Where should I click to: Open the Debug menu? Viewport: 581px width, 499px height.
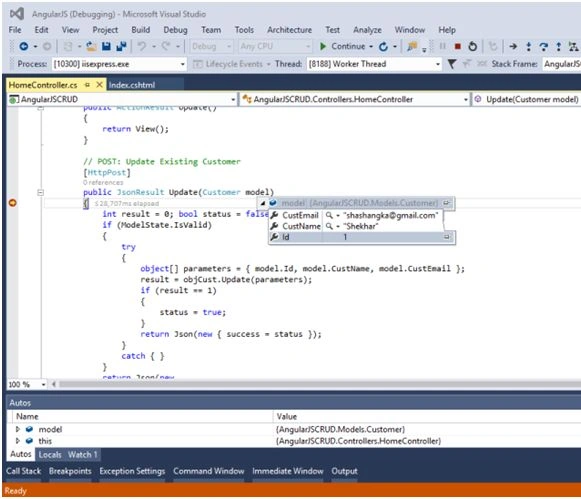point(175,30)
